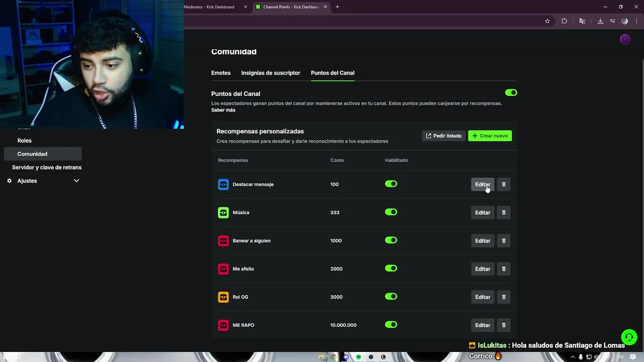Open the green support chat bubble
Screen dimensions: 644x362
pos(629,337)
